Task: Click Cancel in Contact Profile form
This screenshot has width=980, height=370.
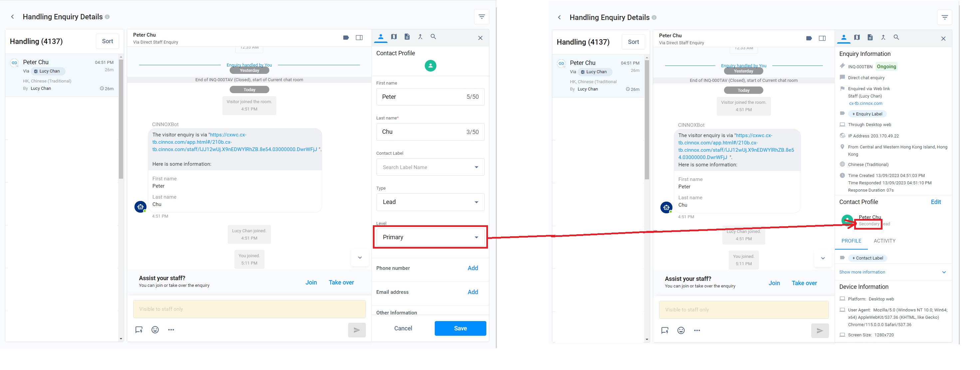Action: coord(403,328)
